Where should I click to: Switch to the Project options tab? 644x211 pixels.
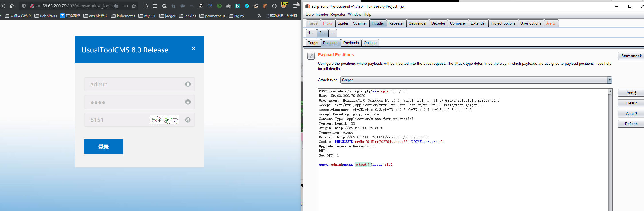pos(503,23)
